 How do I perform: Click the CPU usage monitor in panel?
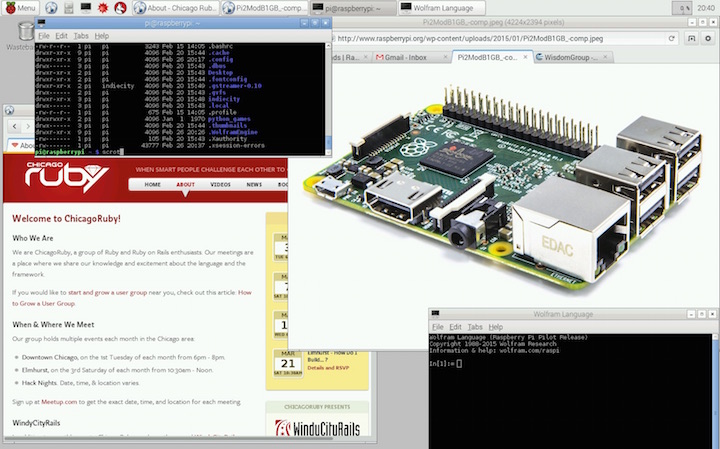coord(682,8)
